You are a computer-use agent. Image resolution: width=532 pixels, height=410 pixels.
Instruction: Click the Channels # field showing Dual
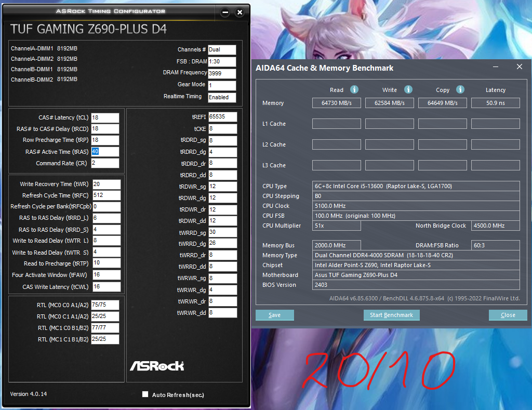coord(222,50)
